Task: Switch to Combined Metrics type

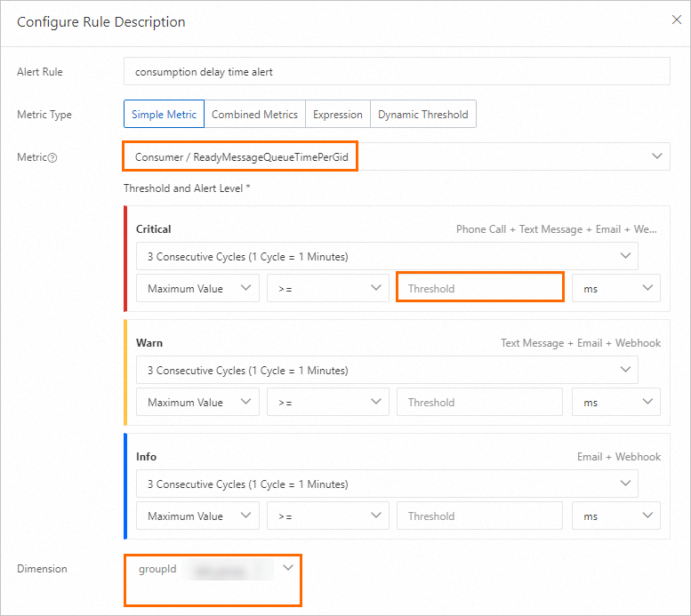Action: [254, 115]
